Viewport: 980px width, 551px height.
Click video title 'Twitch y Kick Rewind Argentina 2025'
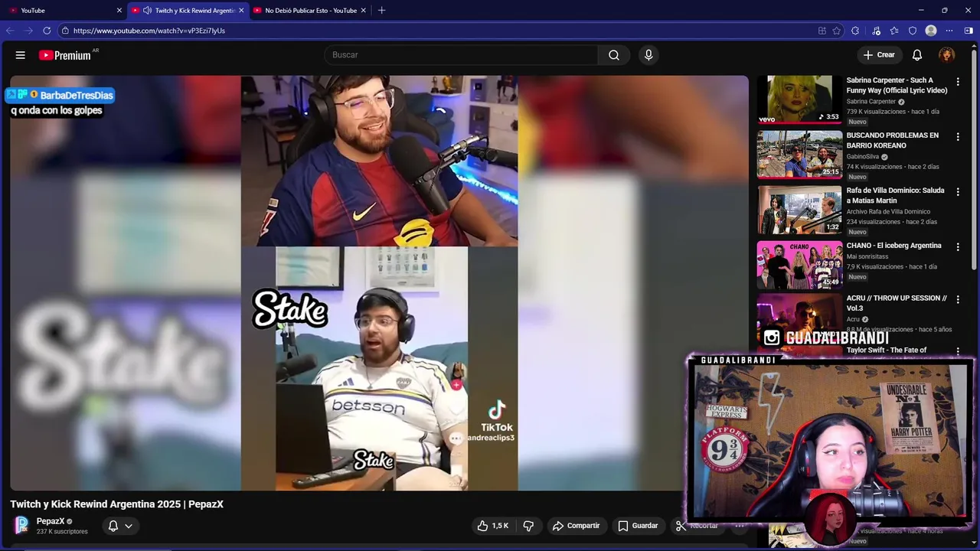(116, 504)
